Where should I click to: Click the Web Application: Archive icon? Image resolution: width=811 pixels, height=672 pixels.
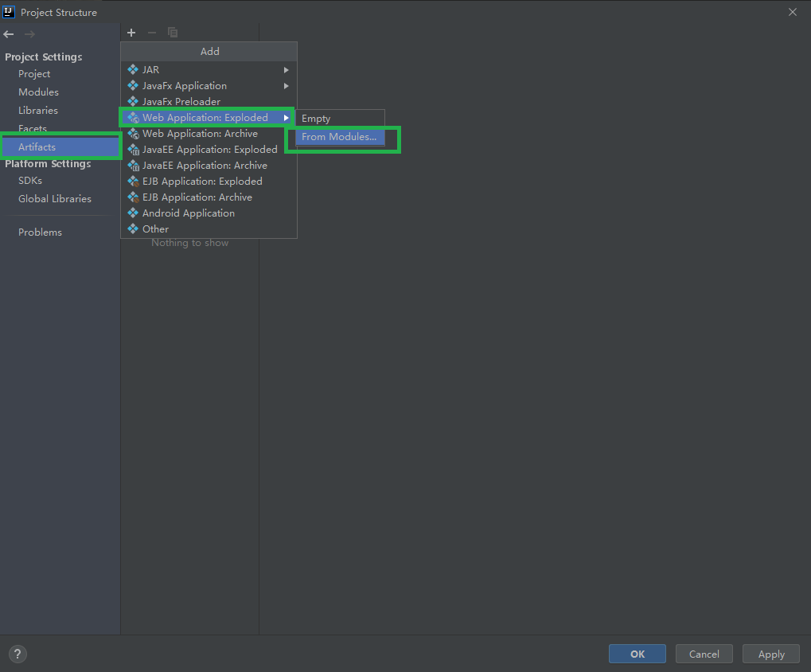click(134, 134)
